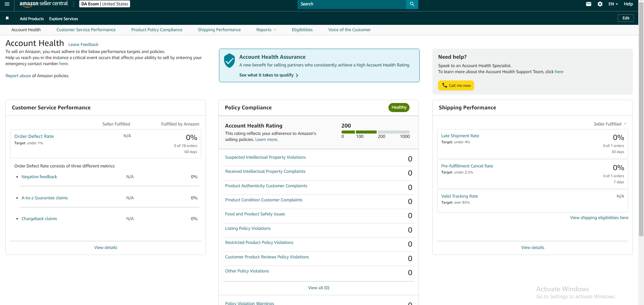Click the View all (0) link

coord(319,288)
